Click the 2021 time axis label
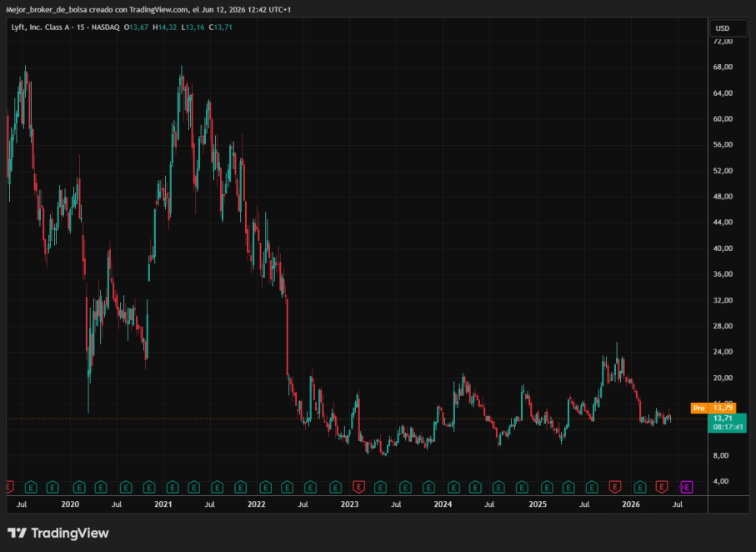This screenshot has height=552, width=756. (x=163, y=504)
